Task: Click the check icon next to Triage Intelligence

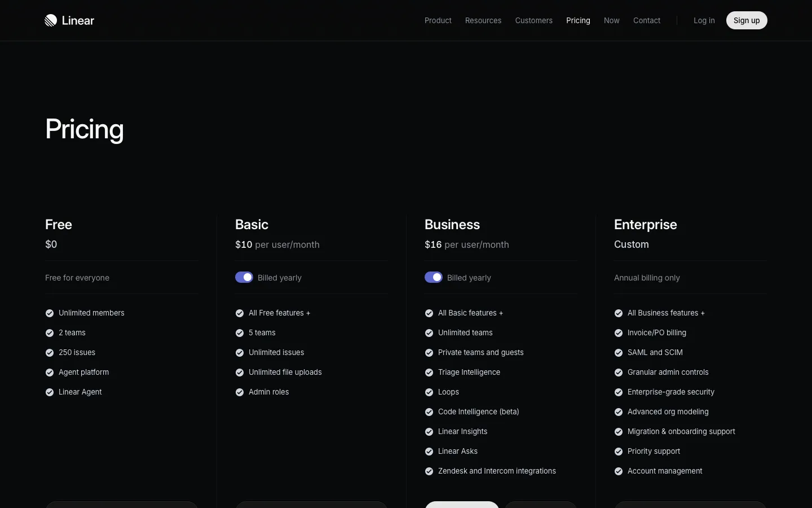Action: [429, 373]
